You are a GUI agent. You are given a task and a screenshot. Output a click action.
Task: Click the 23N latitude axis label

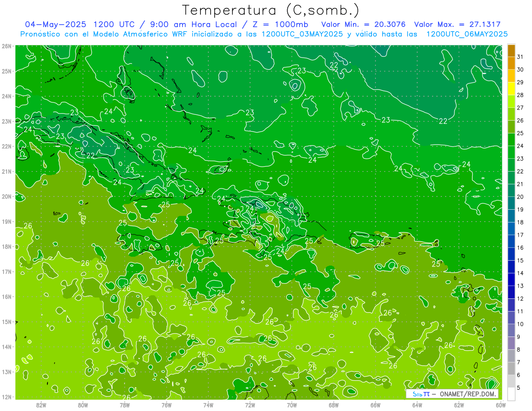[x=6, y=121]
